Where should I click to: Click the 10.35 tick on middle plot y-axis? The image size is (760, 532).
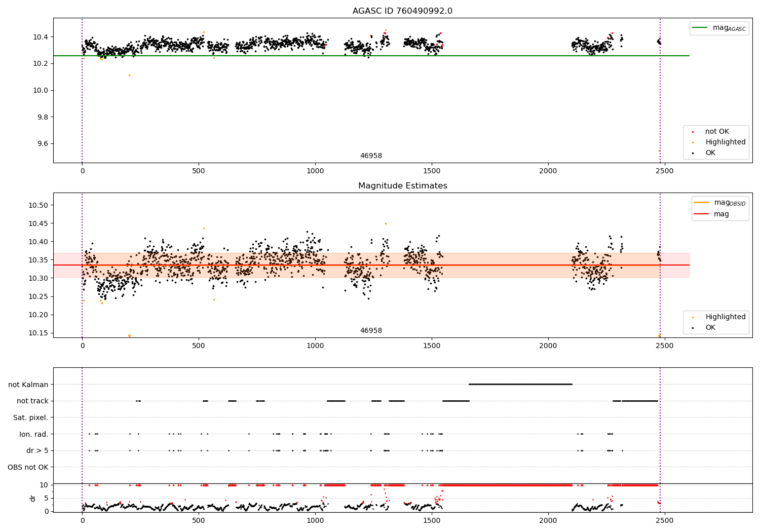click(39, 260)
